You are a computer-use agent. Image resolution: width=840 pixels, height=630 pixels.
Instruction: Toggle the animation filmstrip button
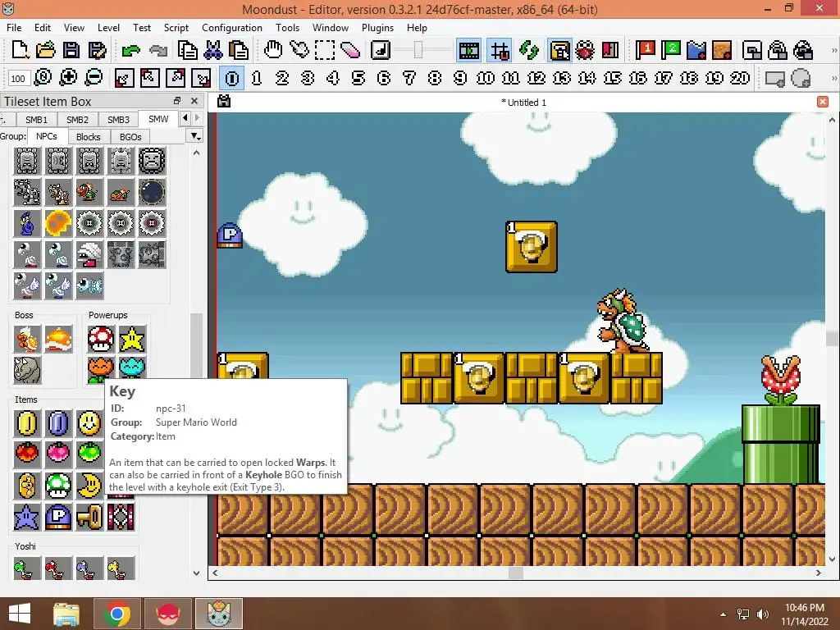tap(468, 51)
